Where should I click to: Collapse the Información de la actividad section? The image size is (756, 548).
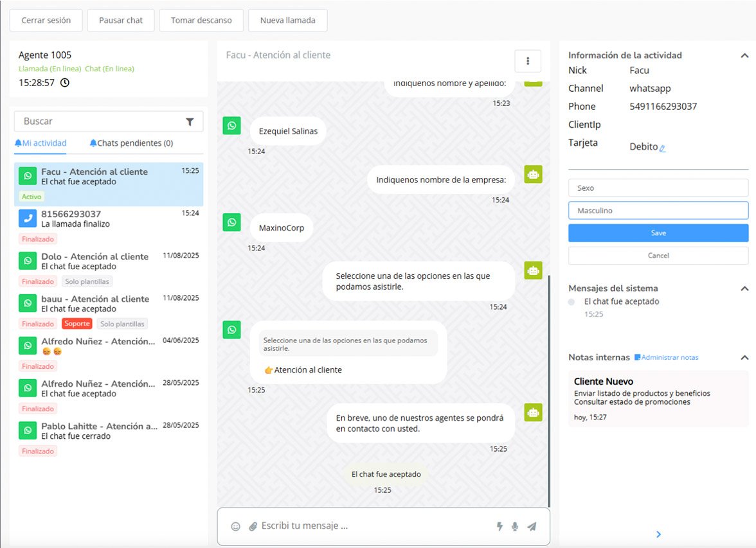click(744, 55)
